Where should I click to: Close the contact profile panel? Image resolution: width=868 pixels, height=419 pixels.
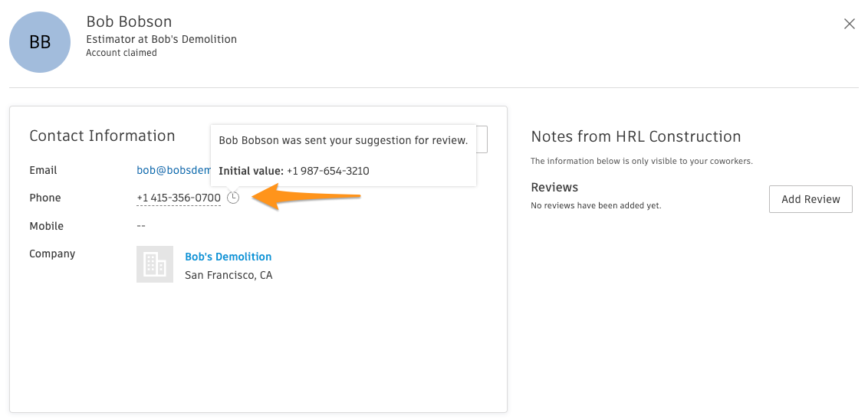(849, 24)
